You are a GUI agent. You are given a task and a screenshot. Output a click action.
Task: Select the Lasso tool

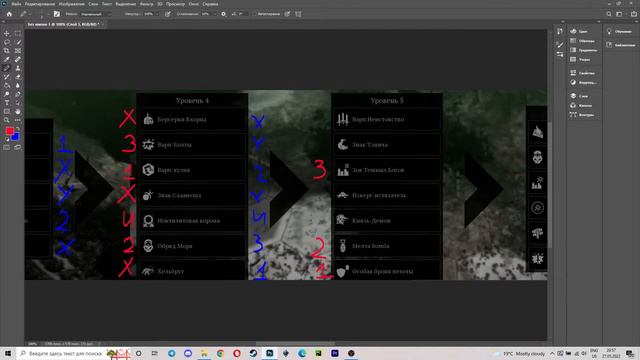(x=7, y=42)
